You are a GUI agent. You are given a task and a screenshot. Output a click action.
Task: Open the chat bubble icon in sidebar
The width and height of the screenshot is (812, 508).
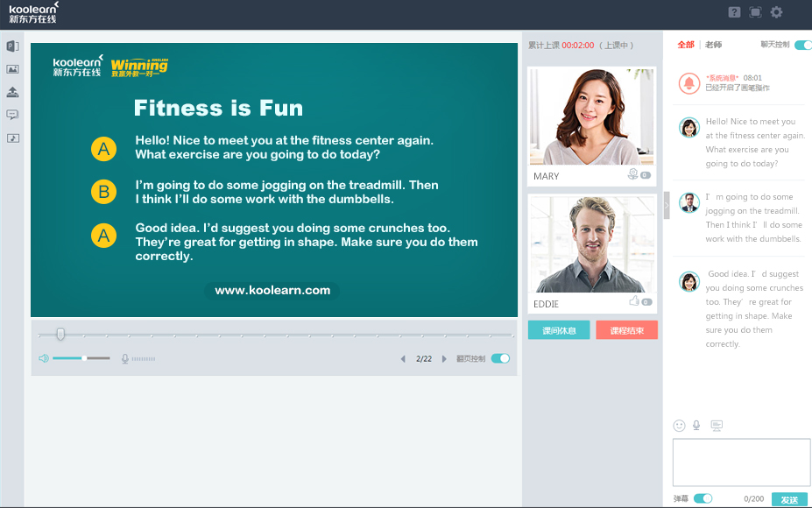pyautogui.click(x=12, y=115)
